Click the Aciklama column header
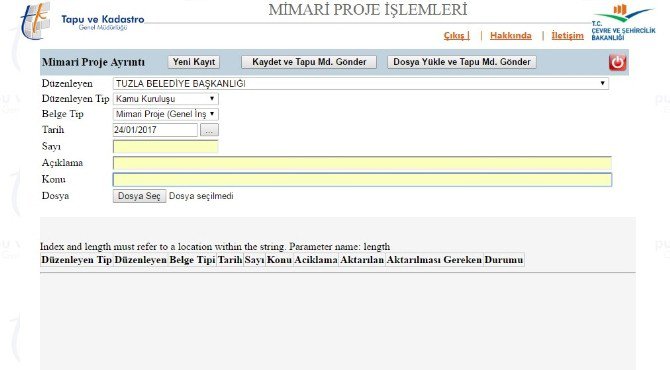This screenshot has width=670, height=370. coord(316,260)
